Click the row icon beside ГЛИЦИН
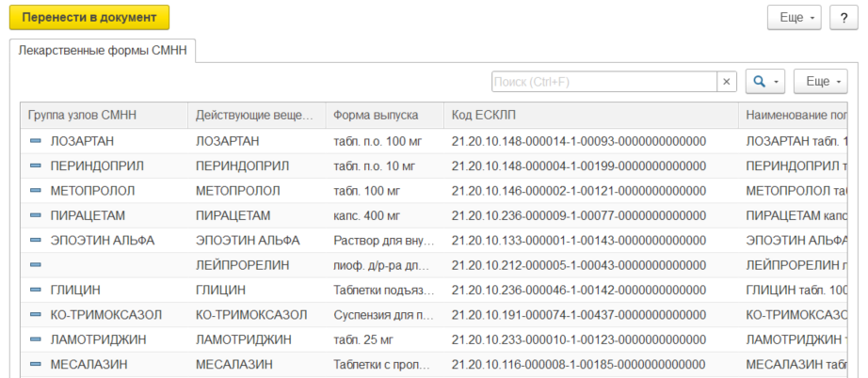Image resolution: width=868 pixels, height=378 pixels. pyautogui.click(x=37, y=290)
